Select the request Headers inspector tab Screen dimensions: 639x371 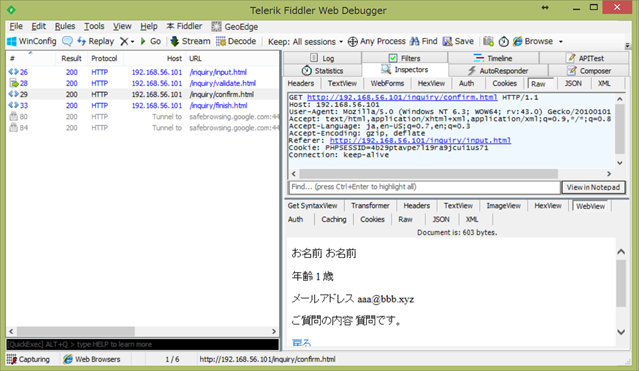point(301,83)
